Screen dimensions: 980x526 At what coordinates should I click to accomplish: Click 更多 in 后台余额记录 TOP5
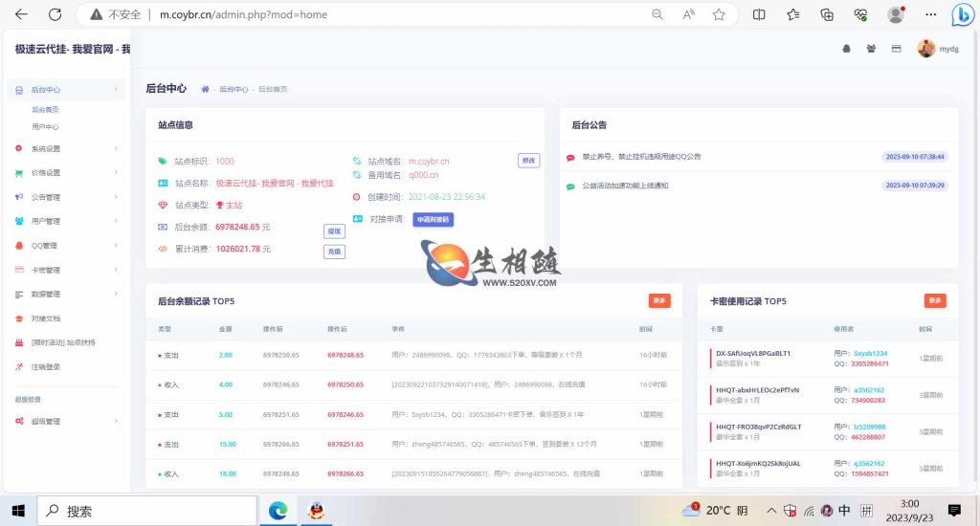coord(659,300)
